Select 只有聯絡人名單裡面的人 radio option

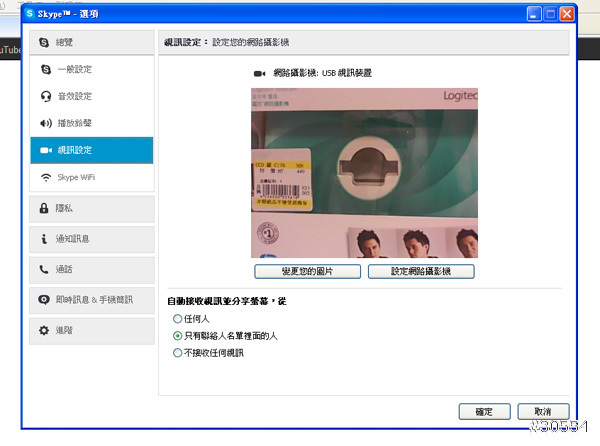(x=177, y=336)
